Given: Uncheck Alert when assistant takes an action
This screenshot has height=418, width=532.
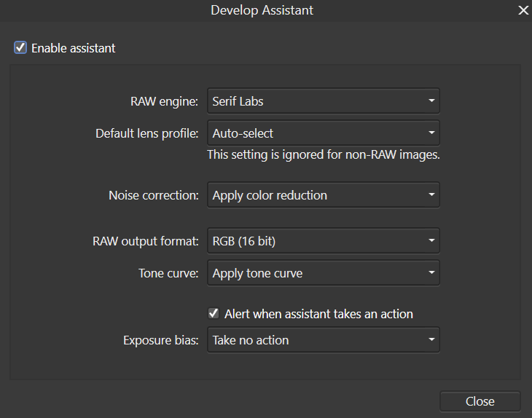Looking at the screenshot, I should (214, 313).
